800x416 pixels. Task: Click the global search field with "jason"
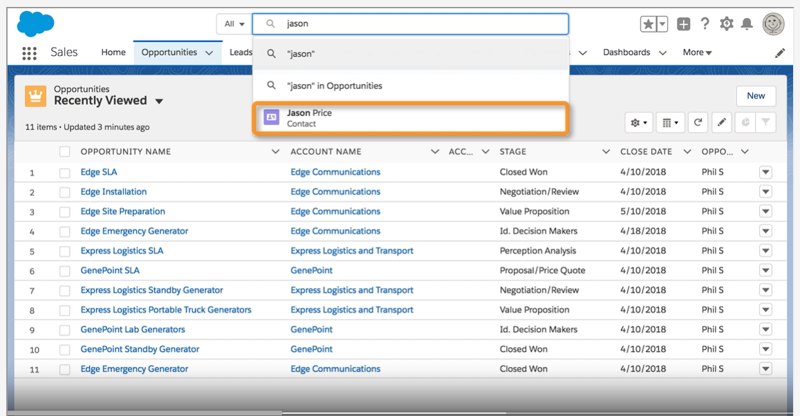(411, 24)
